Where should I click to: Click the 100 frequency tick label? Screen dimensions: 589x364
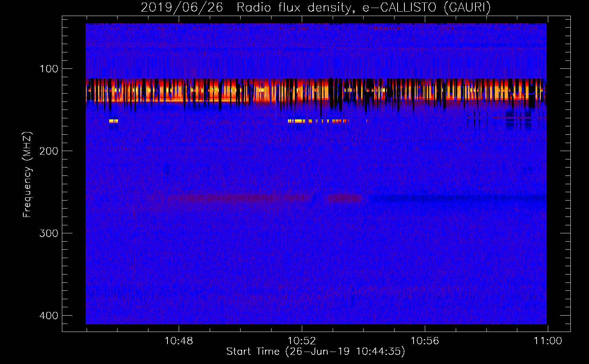(49, 69)
